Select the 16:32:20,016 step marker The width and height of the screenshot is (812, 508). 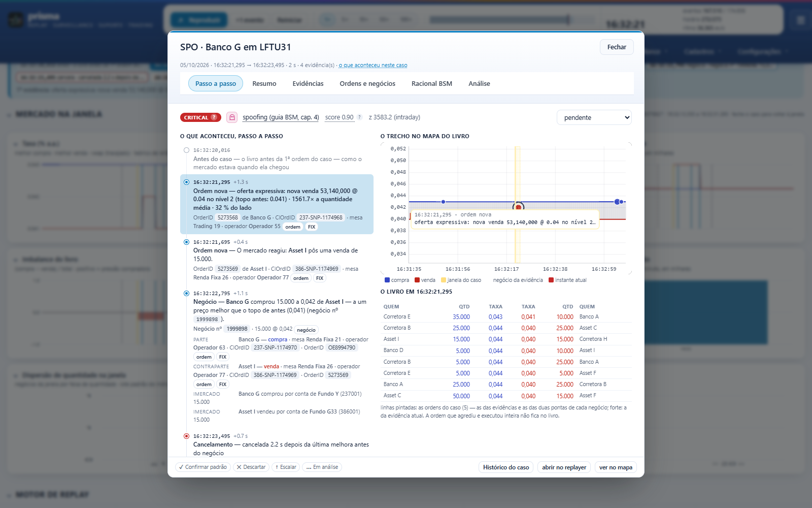click(186, 150)
